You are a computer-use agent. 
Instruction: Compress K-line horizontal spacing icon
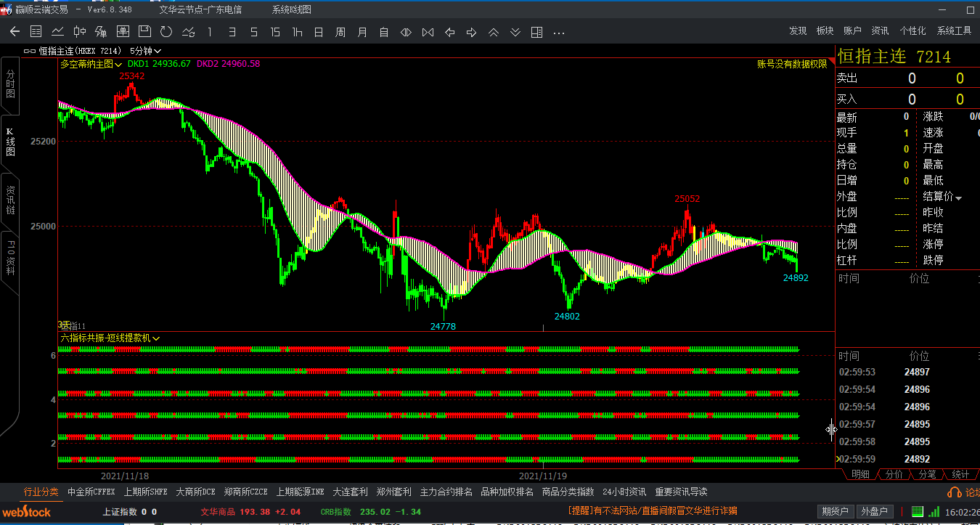[x=428, y=31]
